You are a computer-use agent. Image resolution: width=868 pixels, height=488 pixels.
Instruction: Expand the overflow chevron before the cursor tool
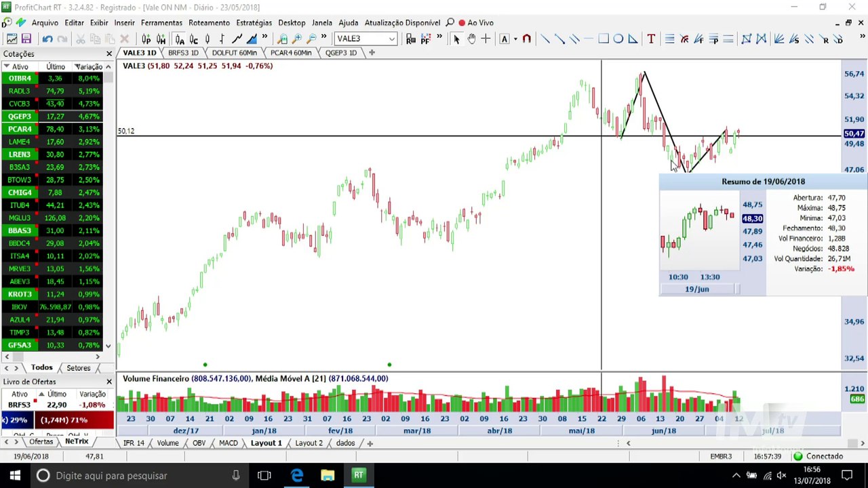click(439, 37)
